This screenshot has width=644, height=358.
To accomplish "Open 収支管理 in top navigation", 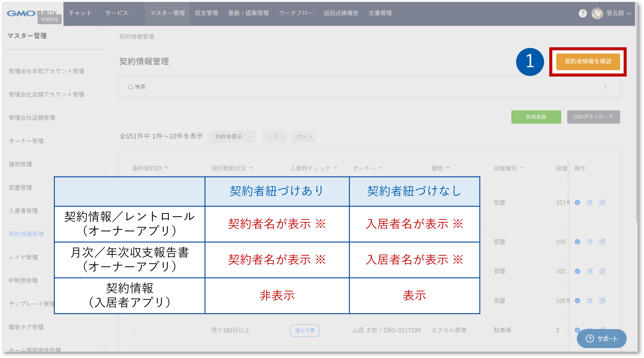I will point(206,13).
